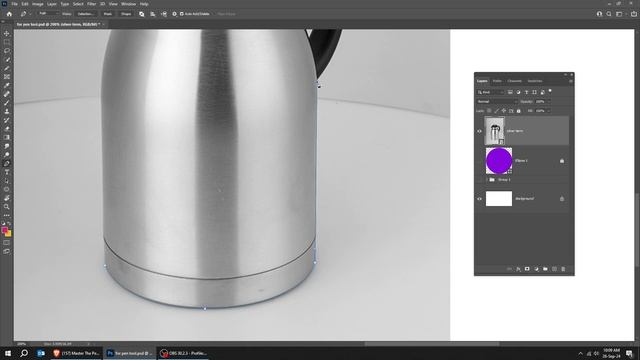The height and width of the screenshot is (360, 640).
Task: Toggle filter for pixel layers
Action: (510, 92)
